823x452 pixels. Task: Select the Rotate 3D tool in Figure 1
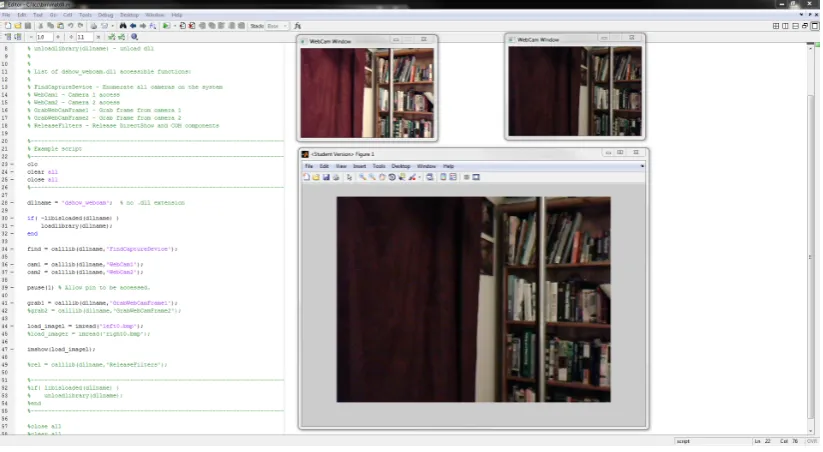pos(392,177)
